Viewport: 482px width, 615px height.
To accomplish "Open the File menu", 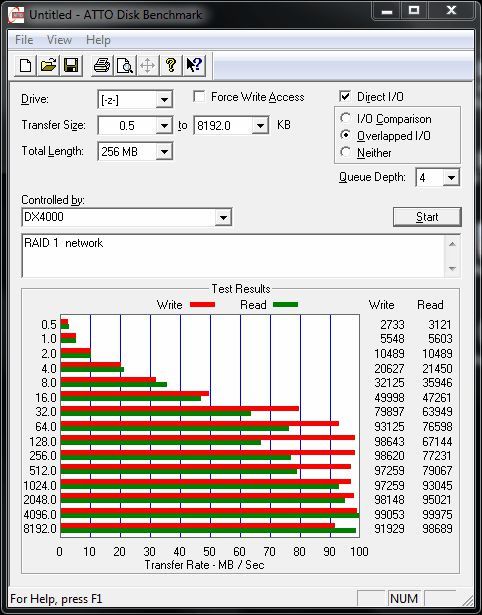I will [24, 40].
